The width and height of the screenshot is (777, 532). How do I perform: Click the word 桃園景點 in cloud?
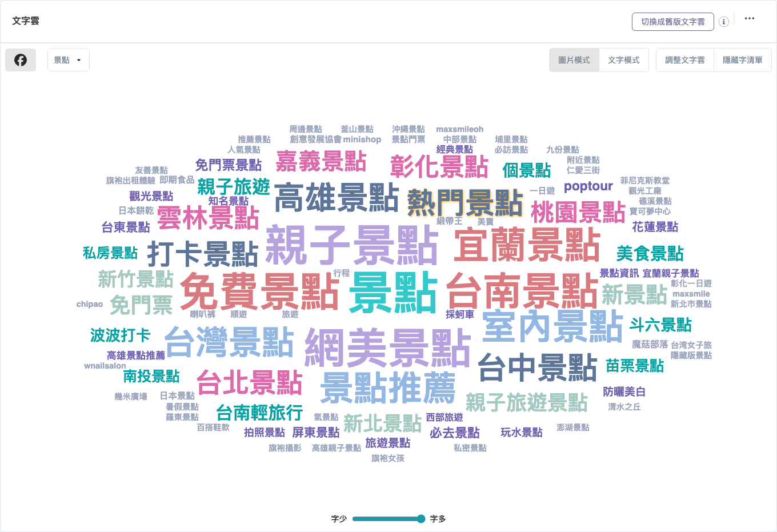click(578, 212)
